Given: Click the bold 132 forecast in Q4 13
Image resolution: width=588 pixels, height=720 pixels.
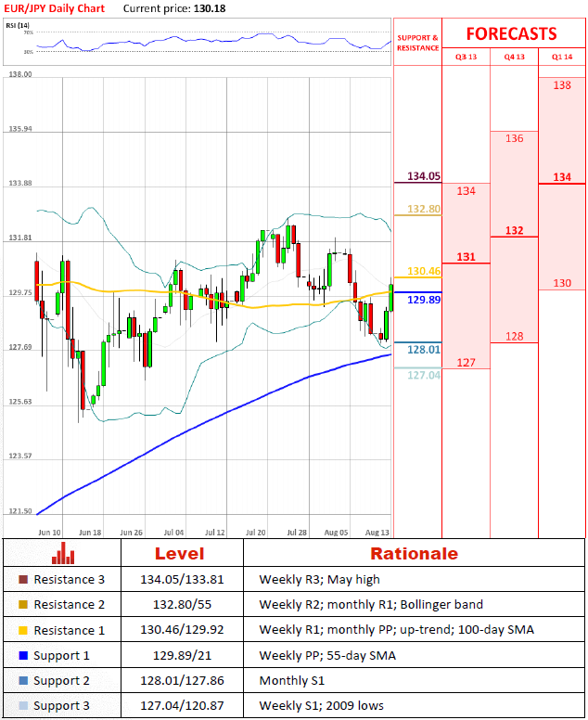Looking at the screenshot, I should 514,230.
